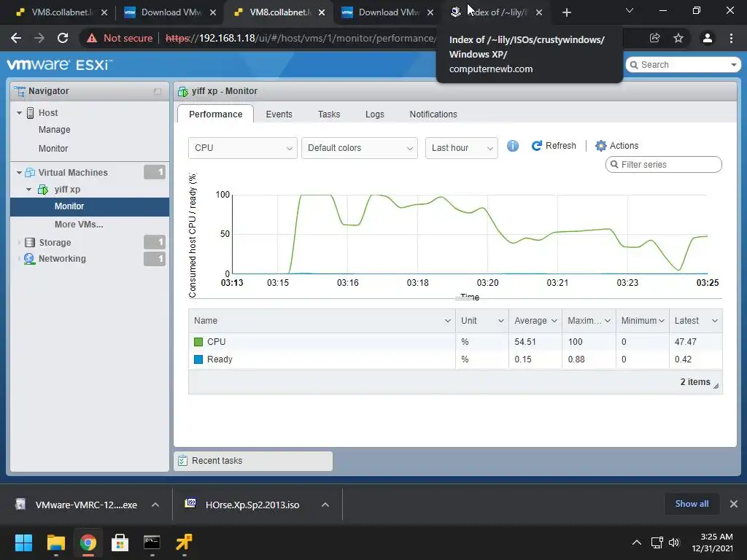
Task: Click the Not secure warning icon
Action: click(92, 38)
